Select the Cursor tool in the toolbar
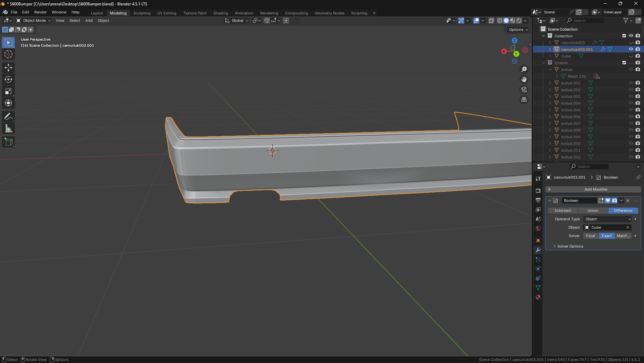Image resolution: width=644 pixels, height=363 pixels. (8, 54)
